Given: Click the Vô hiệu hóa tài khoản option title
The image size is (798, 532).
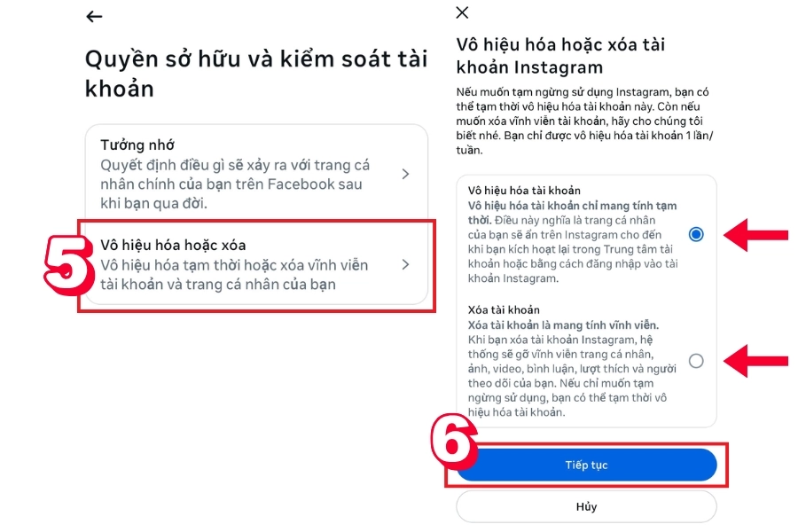Looking at the screenshot, I should (524, 191).
